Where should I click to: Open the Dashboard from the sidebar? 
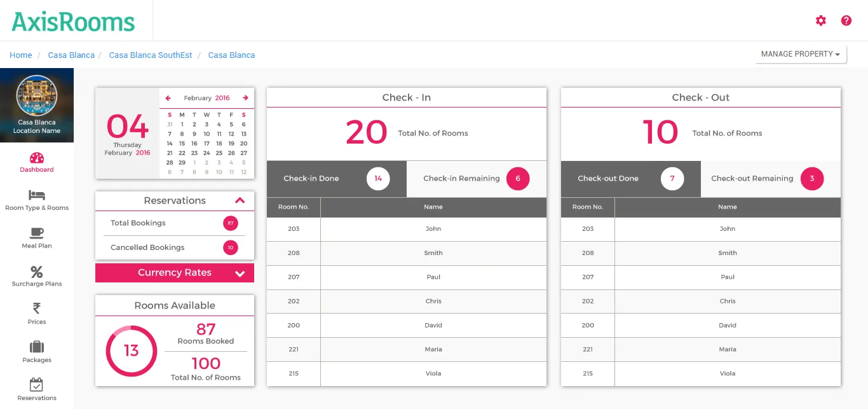[x=36, y=161]
